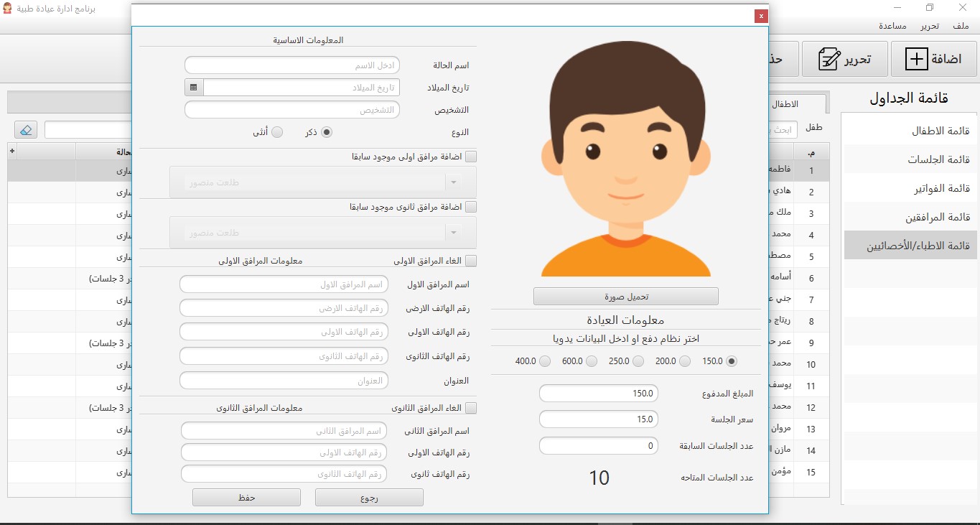This screenshot has height=525, width=980.
Task: Click the رجوع back button
Action: (368, 497)
